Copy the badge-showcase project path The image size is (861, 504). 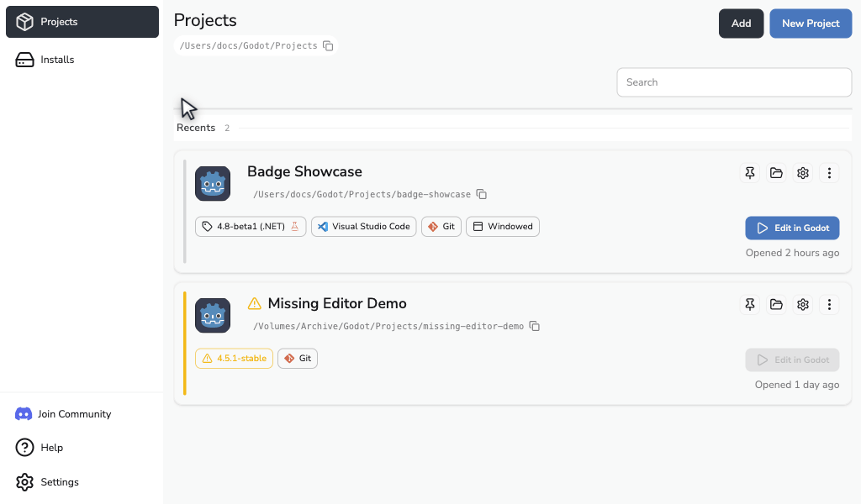pyautogui.click(x=482, y=194)
